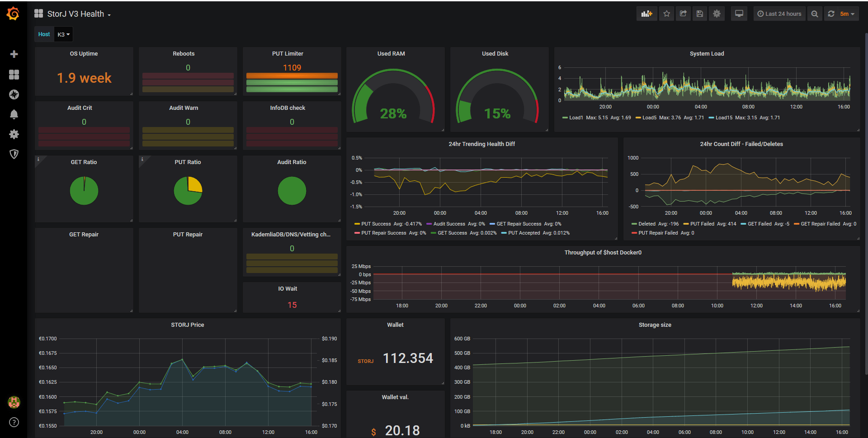Open the Dashboards grid icon in sidebar

click(14, 75)
